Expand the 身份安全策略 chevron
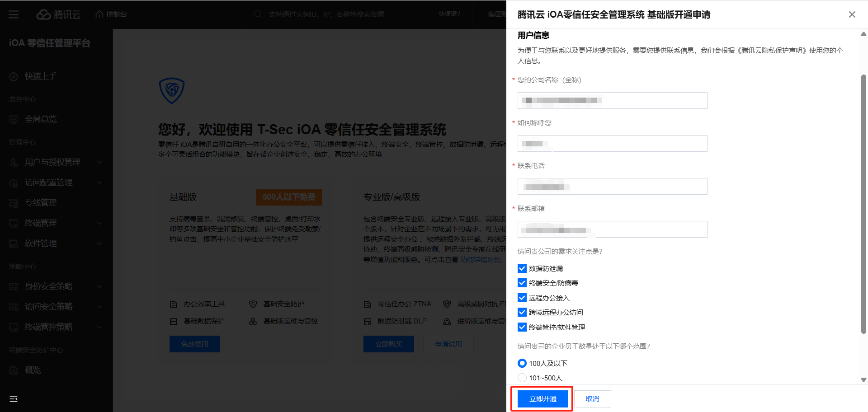Screen dimensions: 868x412 99,286
